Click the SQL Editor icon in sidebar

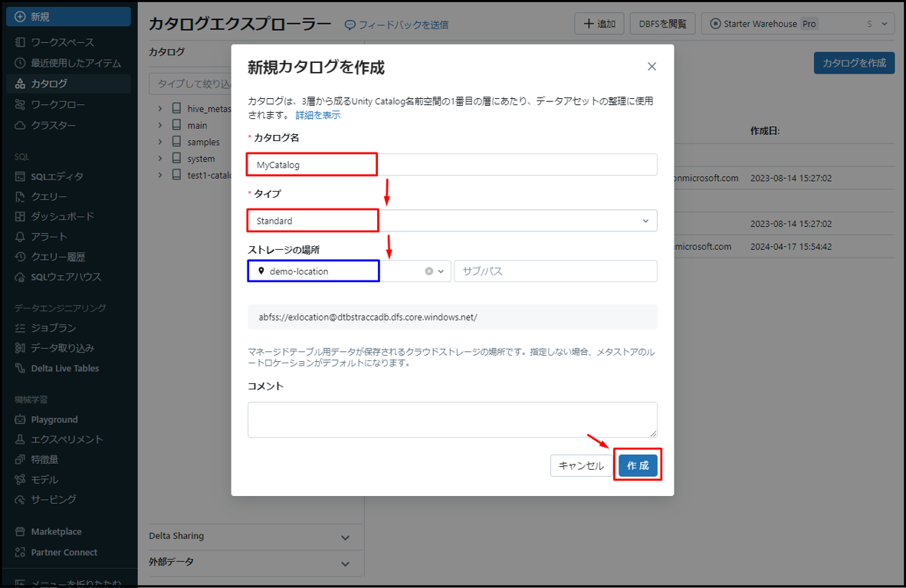click(x=20, y=176)
